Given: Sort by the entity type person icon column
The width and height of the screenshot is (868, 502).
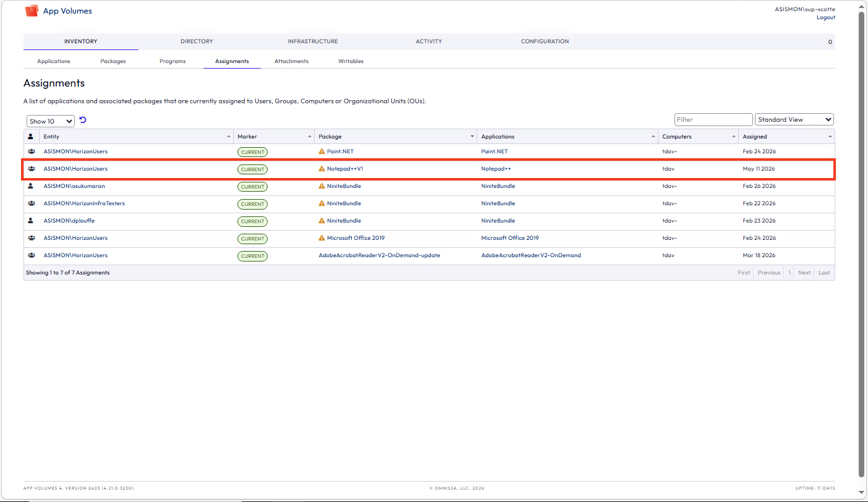Looking at the screenshot, I should (x=32, y=137).
